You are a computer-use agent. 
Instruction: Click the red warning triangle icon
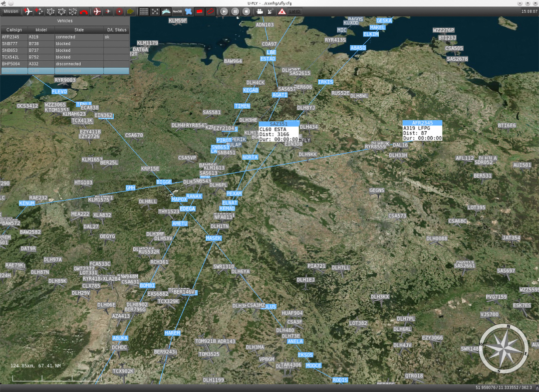point(282,11)
